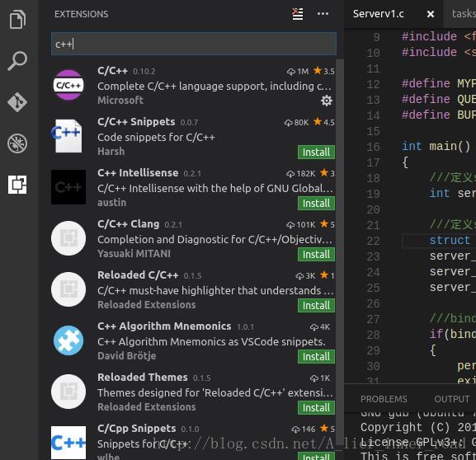Click the star rating of C/C++ Snippets
Image resolution: width=476 pixels, height=460 pixels.
(324, 122)
